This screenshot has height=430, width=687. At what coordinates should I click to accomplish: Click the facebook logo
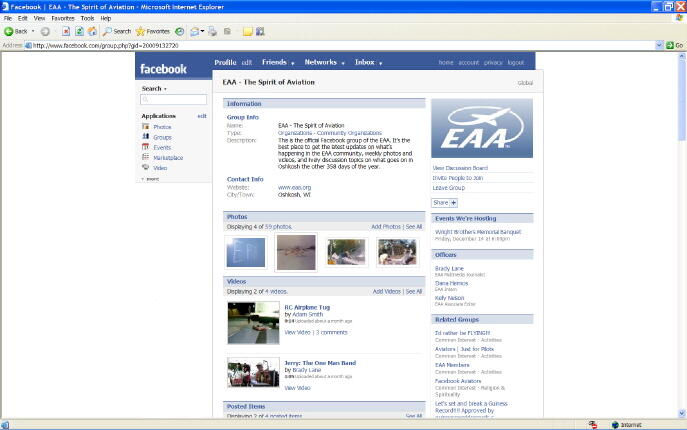(x=163, y=69)
